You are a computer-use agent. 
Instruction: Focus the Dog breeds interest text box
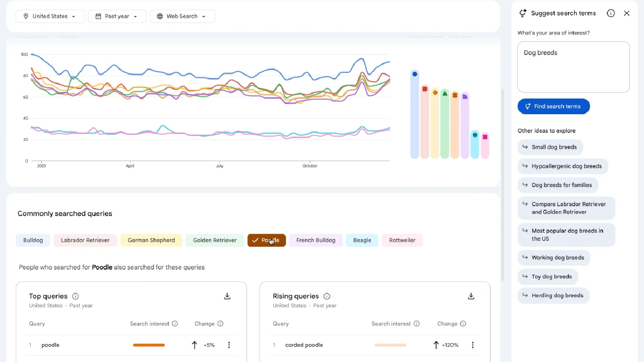(x=573, y=67)
